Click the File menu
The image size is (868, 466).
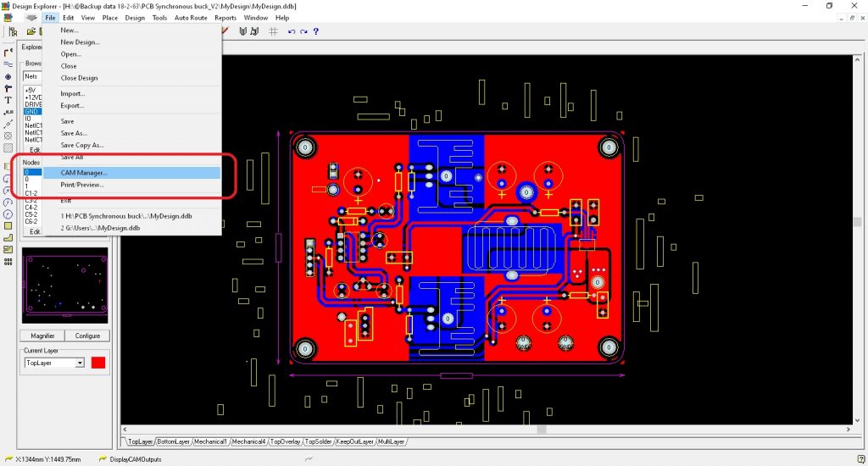[50, 18]
